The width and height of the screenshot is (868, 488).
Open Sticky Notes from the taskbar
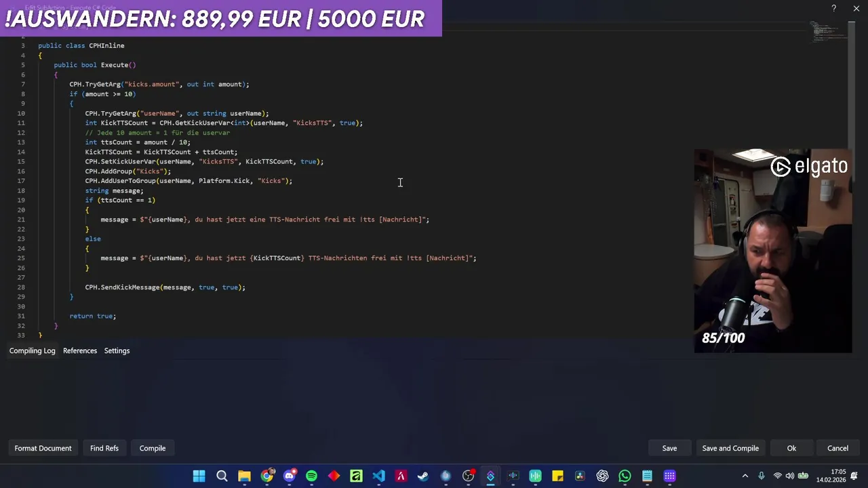[557, 476]
